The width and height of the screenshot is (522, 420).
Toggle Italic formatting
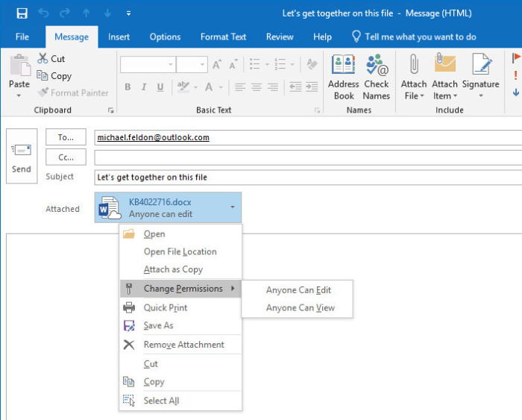(144, 87)
